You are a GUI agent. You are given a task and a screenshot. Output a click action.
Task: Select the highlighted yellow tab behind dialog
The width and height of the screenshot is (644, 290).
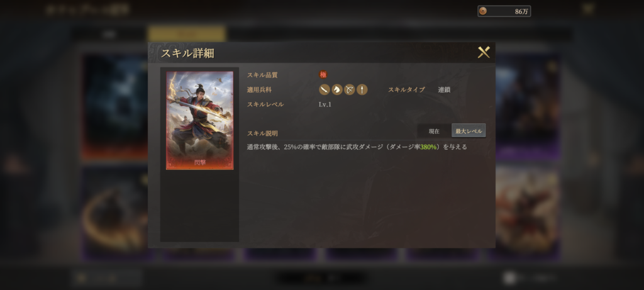coord(187,34)
